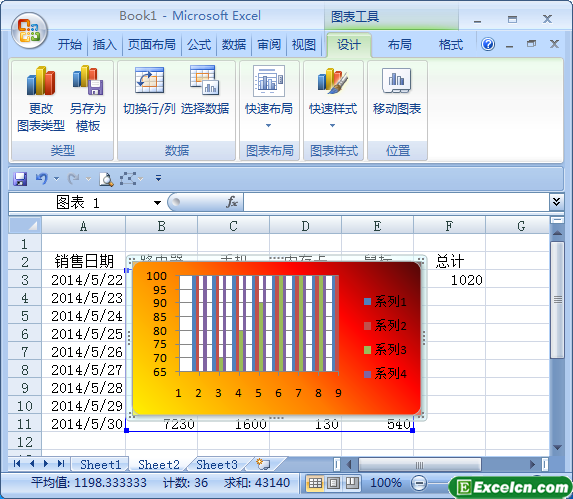Click Redo arrow in quick access toolbar
This screenshot has height=499, width=573.
(x=74, y=179)
